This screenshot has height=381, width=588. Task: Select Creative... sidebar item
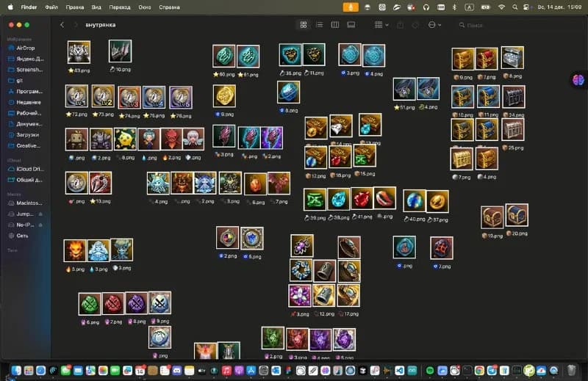click(x=26, y=146)
